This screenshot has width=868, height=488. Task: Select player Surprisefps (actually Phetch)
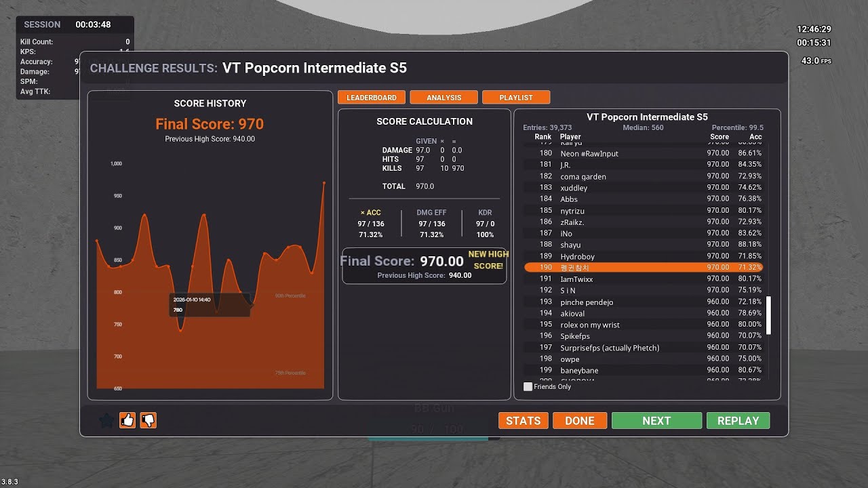[x=644, y=348]
